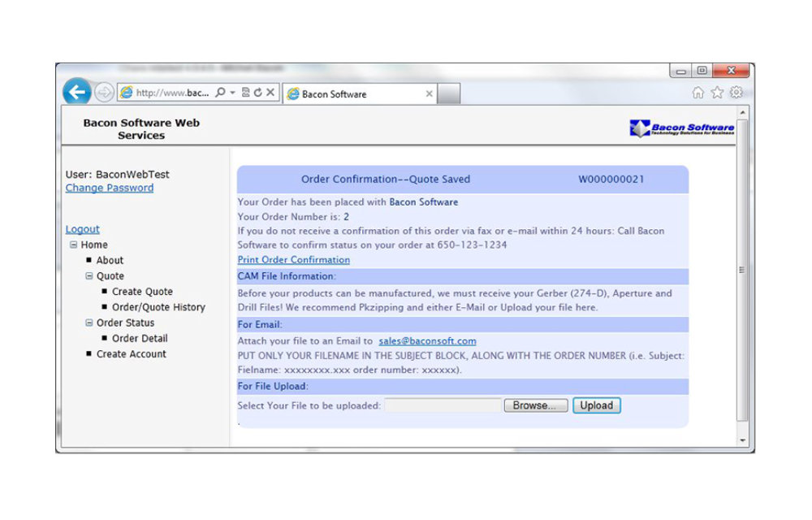This screenshot has height=520, width=812.
Task: Click the "User: BaconWebTest" text
Action: click(x=117, y=174)
